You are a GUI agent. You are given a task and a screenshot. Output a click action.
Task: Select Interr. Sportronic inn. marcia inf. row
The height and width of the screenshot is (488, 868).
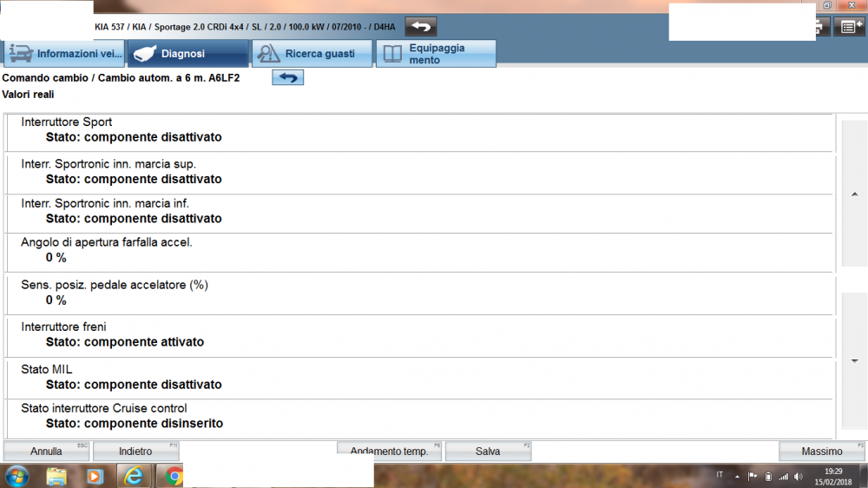(419, 214)
